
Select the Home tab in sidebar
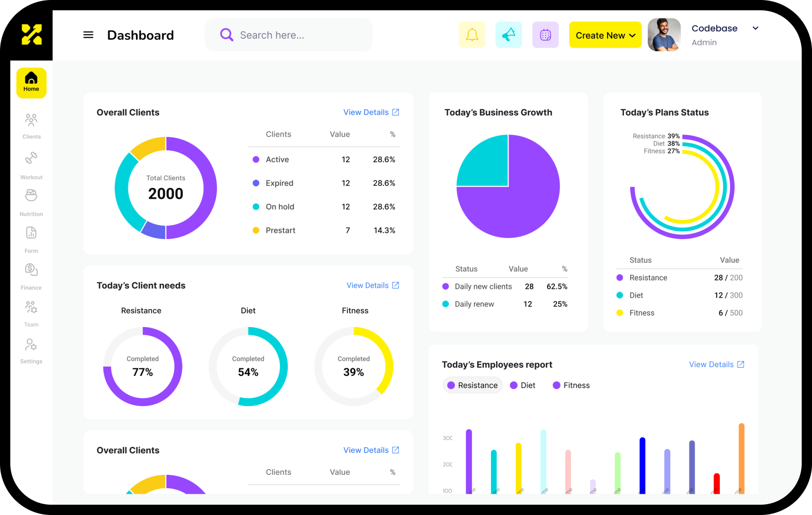(31, 82)
